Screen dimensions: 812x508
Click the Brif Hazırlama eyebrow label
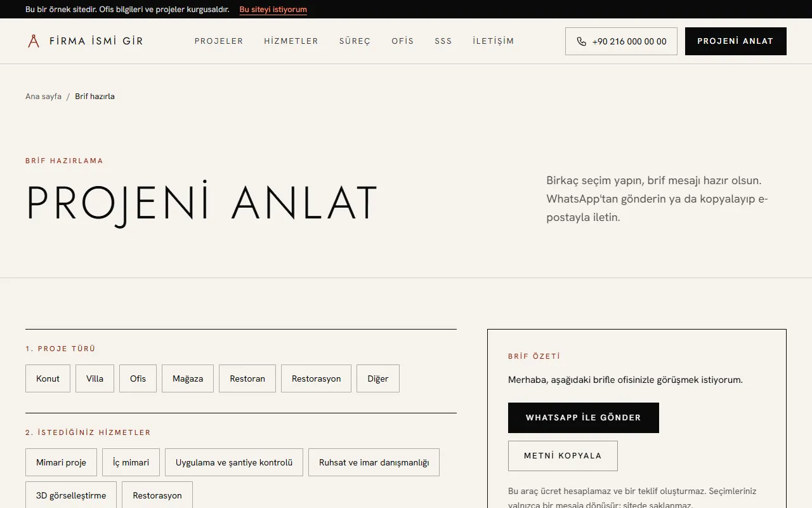tap(64, 161)
